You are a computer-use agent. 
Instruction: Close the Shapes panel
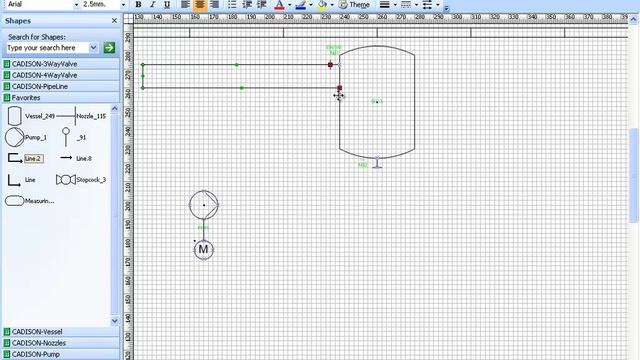tap(114, 20)
